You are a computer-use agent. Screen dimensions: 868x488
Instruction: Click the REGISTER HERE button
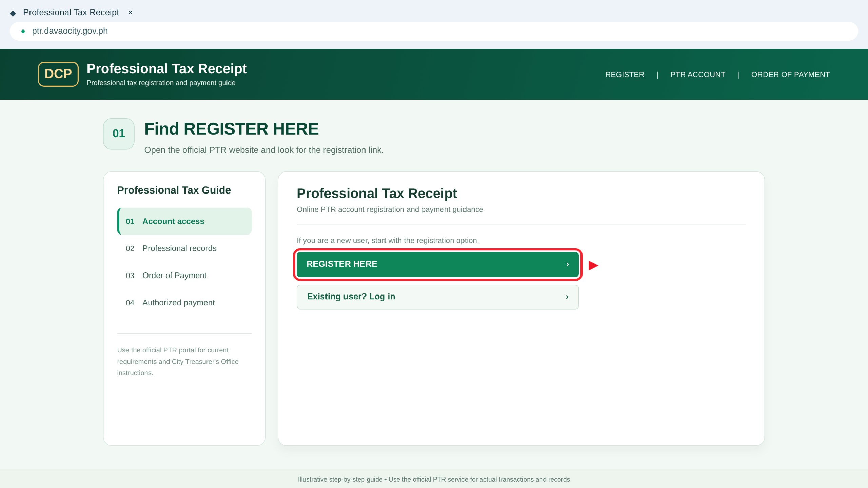pos(437,264)
